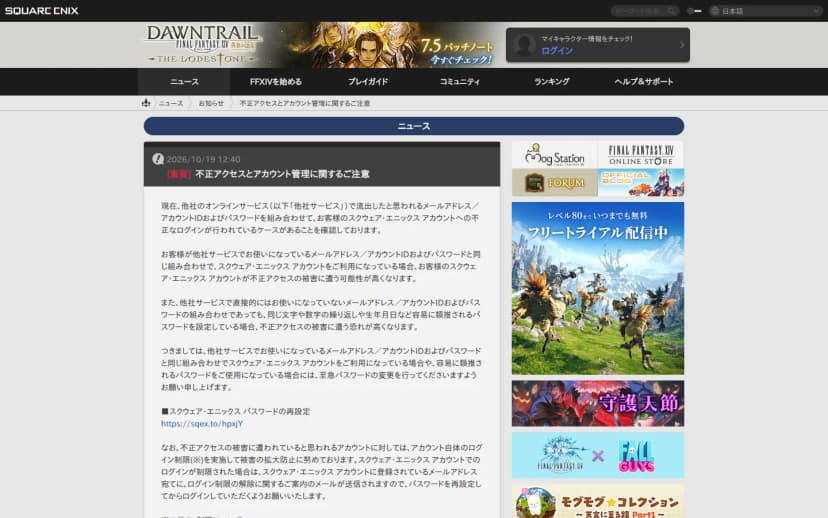Click the article title 不正アクセスとアカウント管理に関するご注意
This screenshot has width=828, height=518.
[x=283, y=174]
